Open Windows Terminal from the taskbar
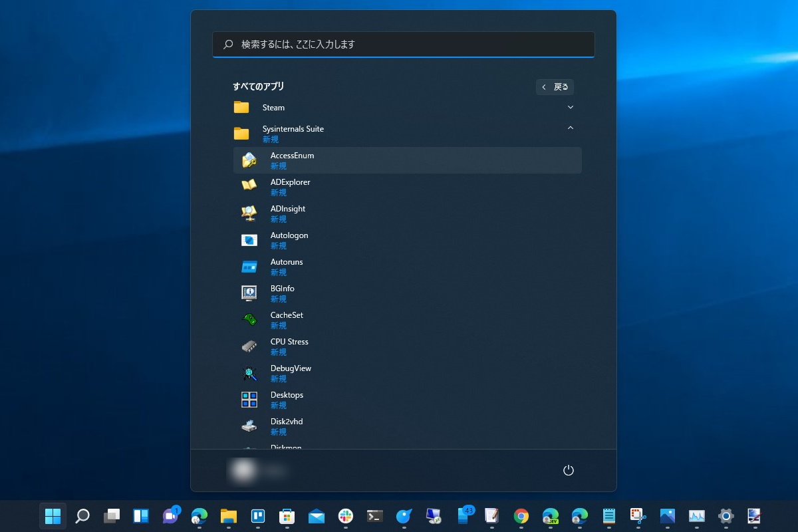 tap(375, 516)
